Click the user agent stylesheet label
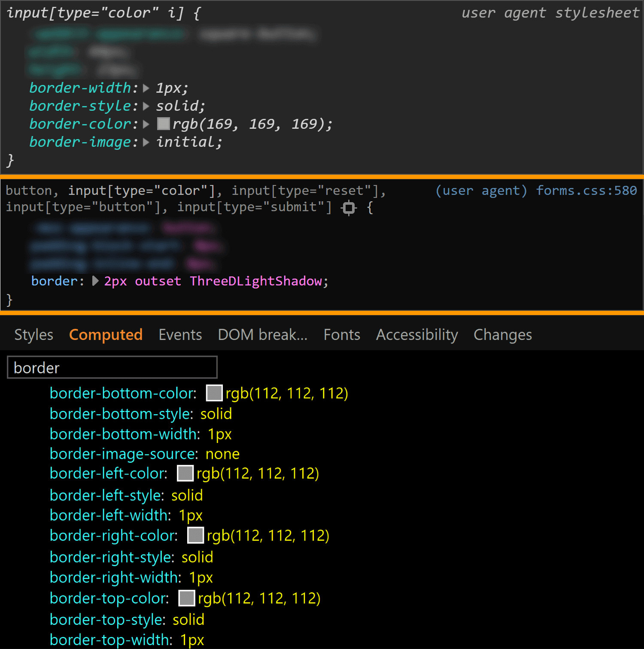Image resolution: width=644 pixels, height=649 pixels. 550,13
